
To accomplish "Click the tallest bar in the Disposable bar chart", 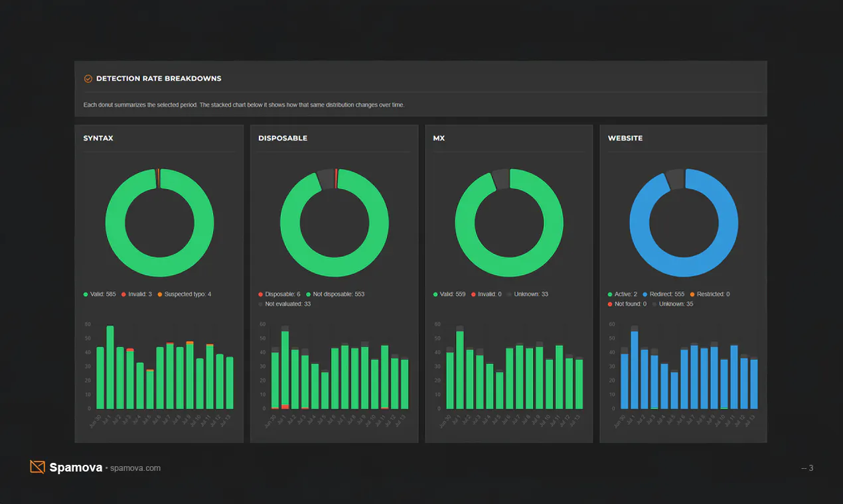I will (x=285, y=368).
